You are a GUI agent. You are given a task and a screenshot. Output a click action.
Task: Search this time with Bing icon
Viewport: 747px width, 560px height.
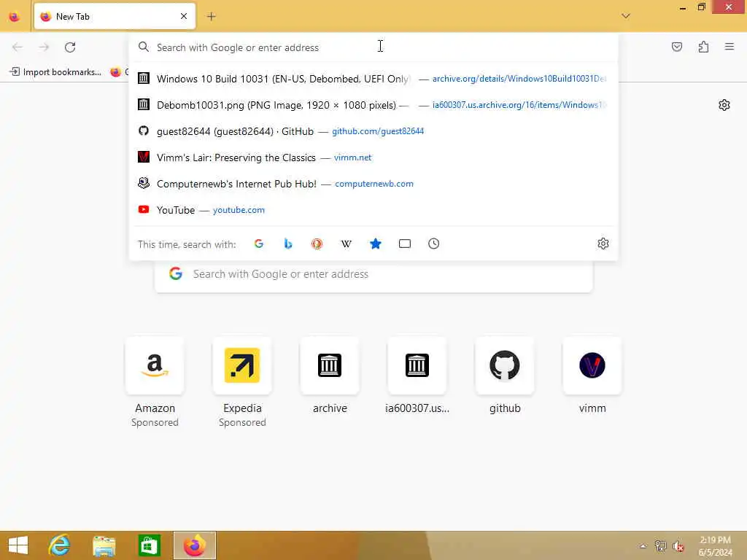click(287, 244)
